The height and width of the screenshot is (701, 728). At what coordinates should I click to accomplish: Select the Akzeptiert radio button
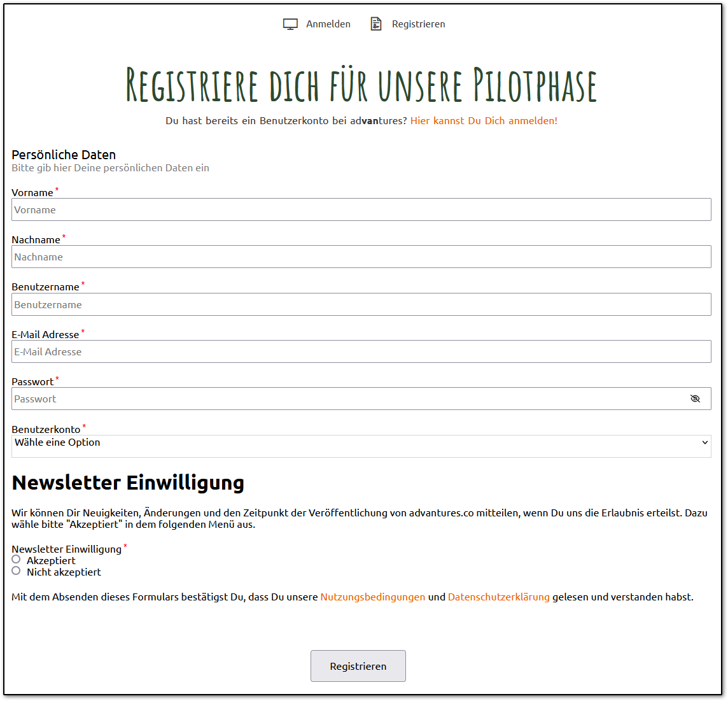click(x=17, y=559)
